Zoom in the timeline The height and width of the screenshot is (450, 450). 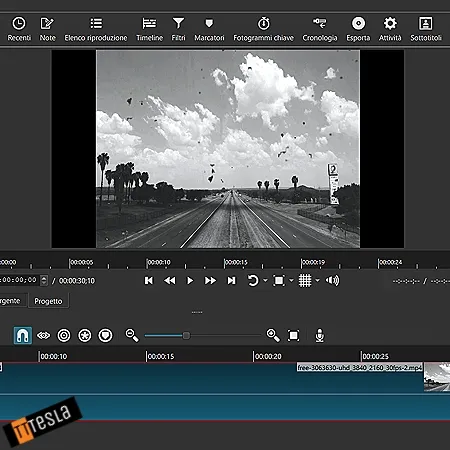[273, 335]
